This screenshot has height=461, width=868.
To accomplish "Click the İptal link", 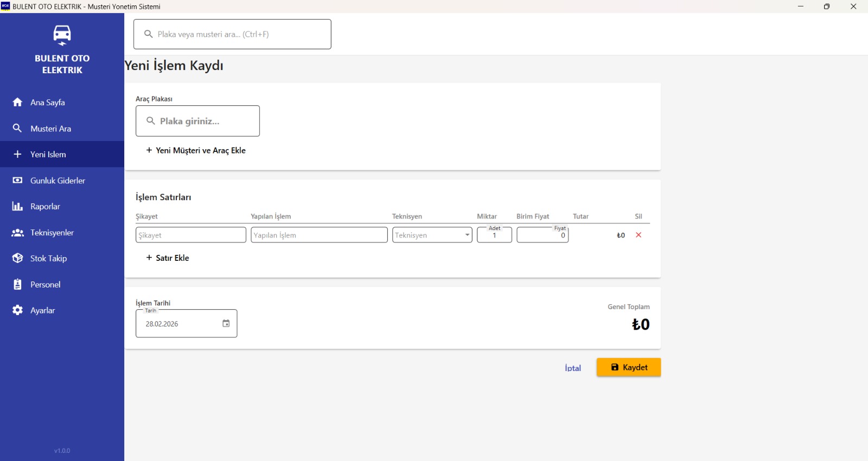I will click(x=572, y=368).
